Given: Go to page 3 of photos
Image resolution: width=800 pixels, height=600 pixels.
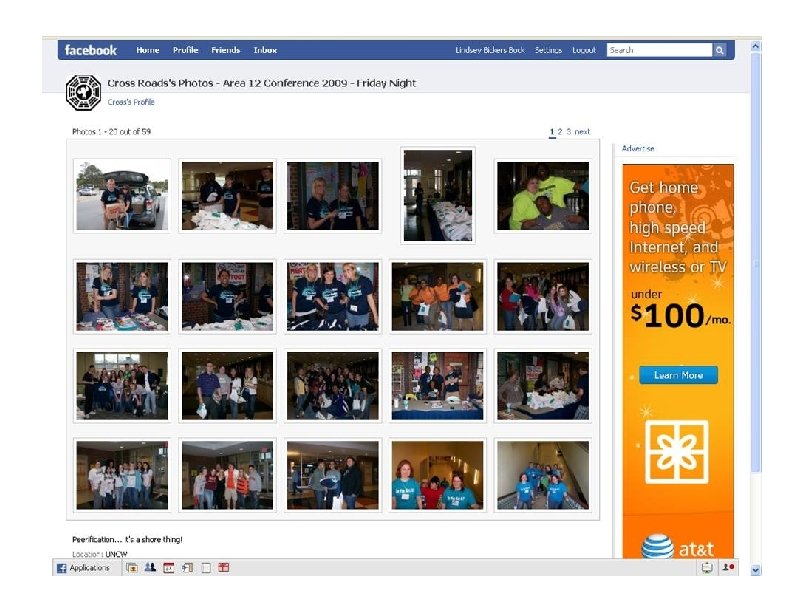Looking at the screenshot, I should [x=568, y=132].
